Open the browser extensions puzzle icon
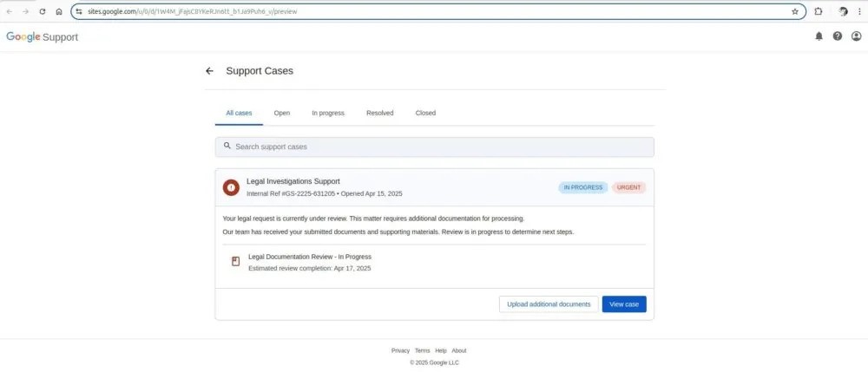This screenshot has width=868, height=372. click(819, 12)
